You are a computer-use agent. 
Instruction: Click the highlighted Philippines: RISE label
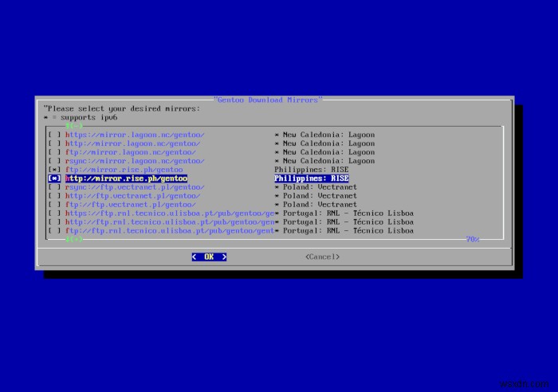click(x=312, y=178)
